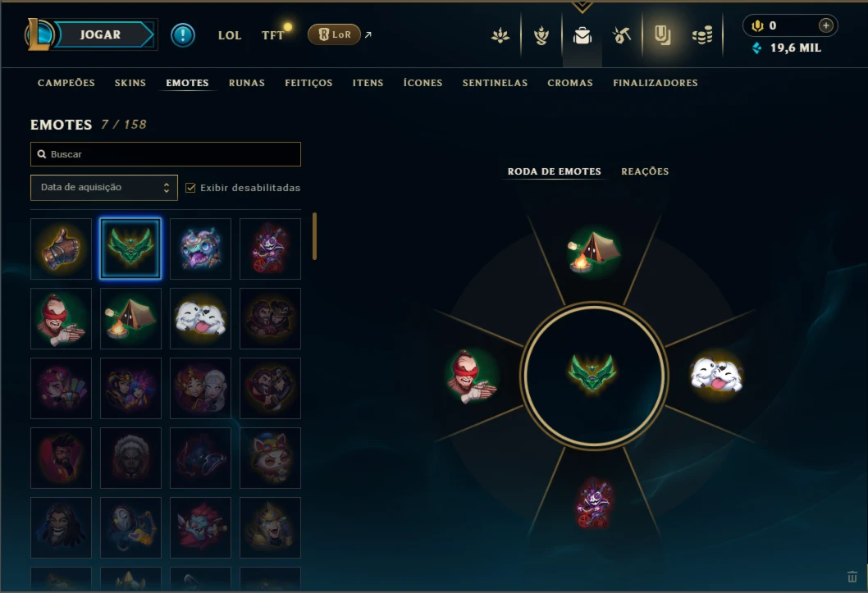Click the plus icon to buy RP
The image size is (868, 593).
825,25
